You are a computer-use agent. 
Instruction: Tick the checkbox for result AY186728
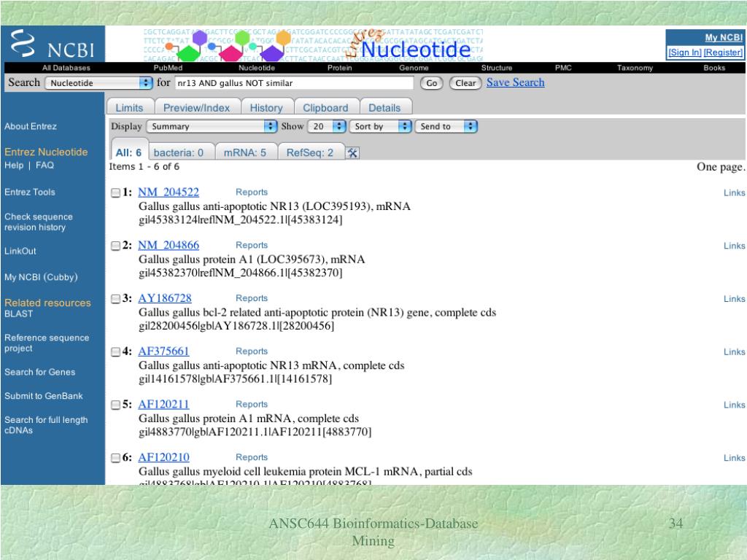(115, 299)
